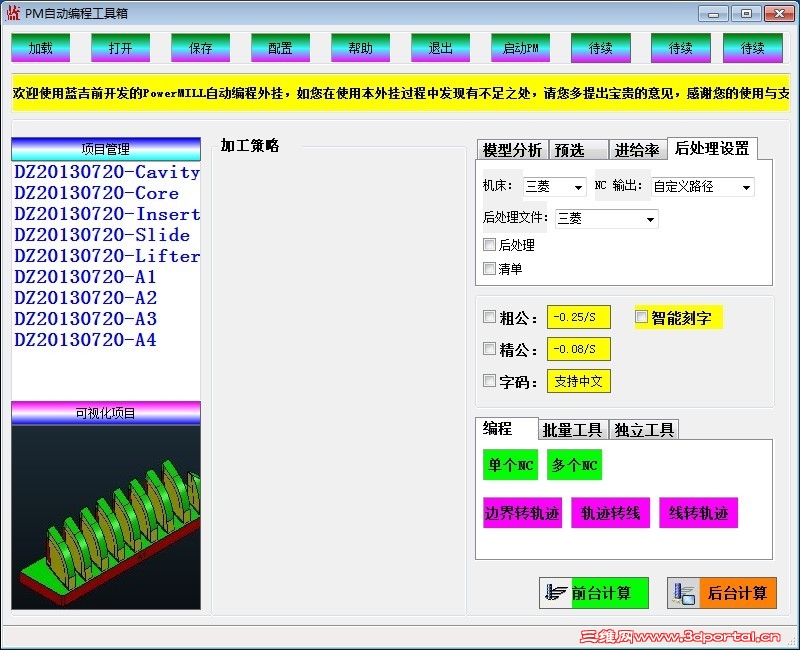This screenshot has height=650, width=800.
Task: Launch PowerMILL via 启动PM button
Action: [520, 48]
